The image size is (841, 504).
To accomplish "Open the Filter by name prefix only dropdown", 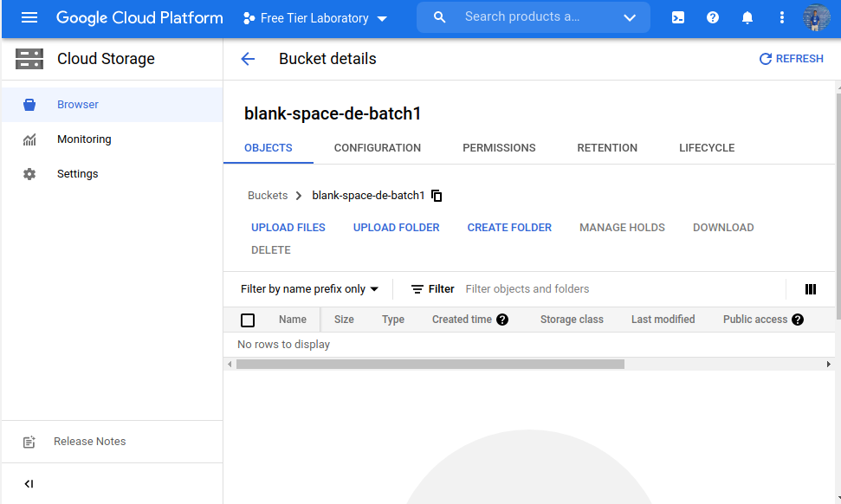I will pos(309,289).
